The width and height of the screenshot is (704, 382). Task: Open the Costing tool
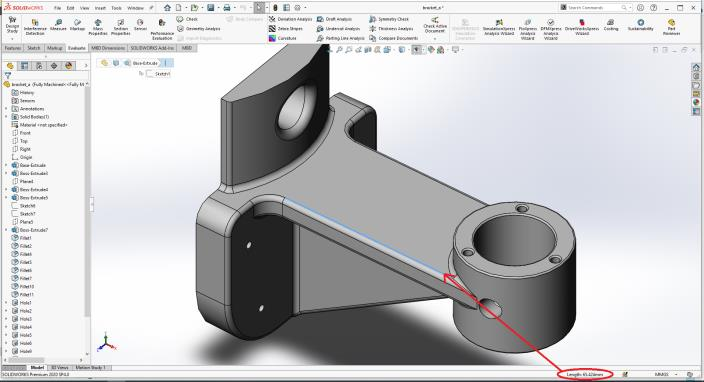pos(611,25)
